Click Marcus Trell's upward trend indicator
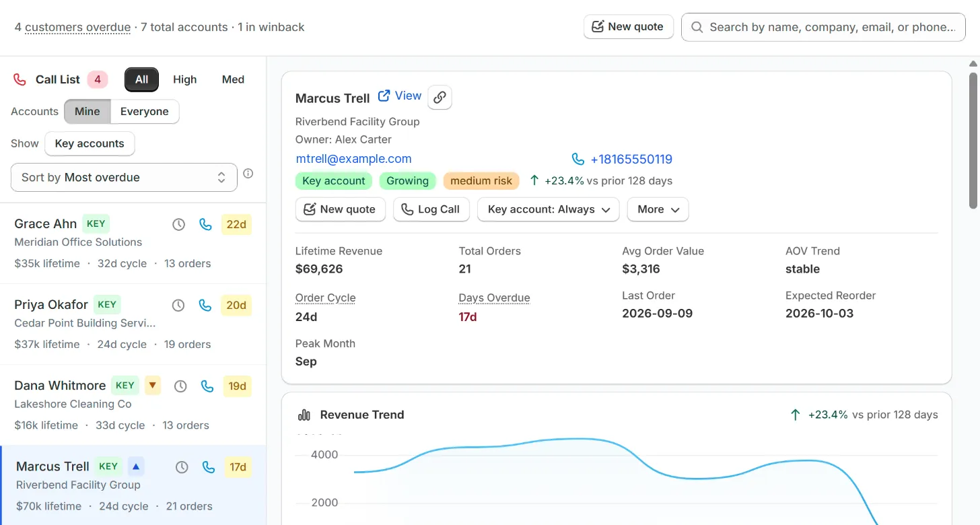The image size is (980, 525). pos(136,466)
